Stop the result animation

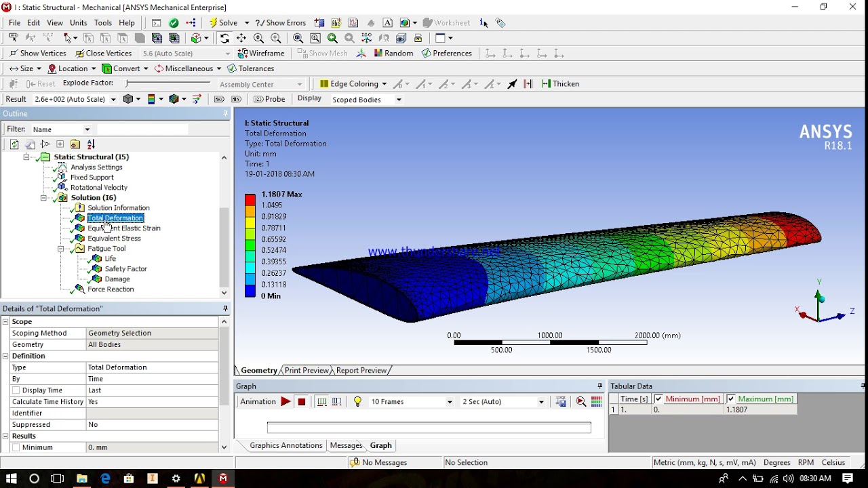(x=302, y=402)
